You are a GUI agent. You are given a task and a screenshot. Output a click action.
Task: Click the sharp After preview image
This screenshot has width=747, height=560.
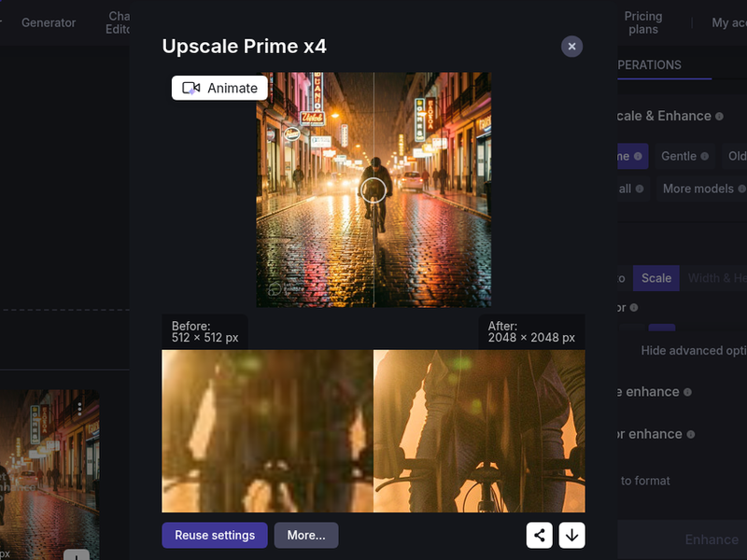[479, 431]
